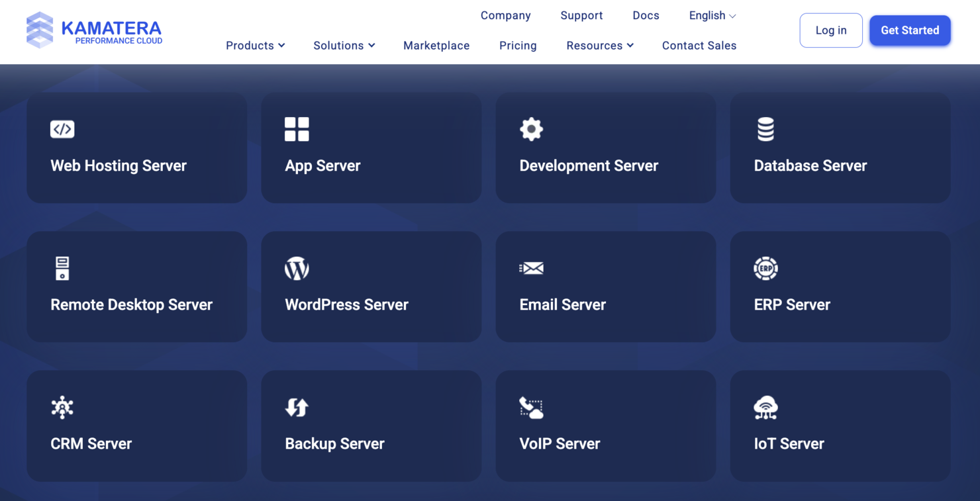
Task: Click the Web Hosting Server code icon
Action: (62, 129)
